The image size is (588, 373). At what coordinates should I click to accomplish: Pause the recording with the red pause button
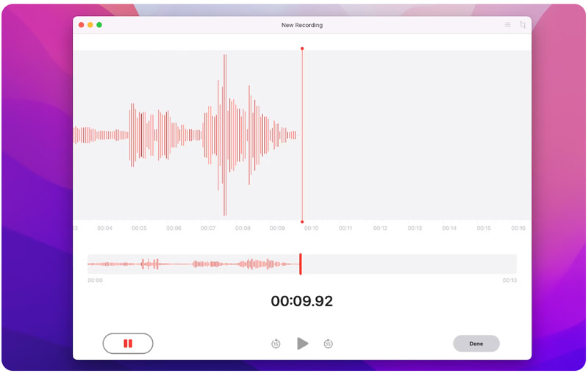pos(128,344)
